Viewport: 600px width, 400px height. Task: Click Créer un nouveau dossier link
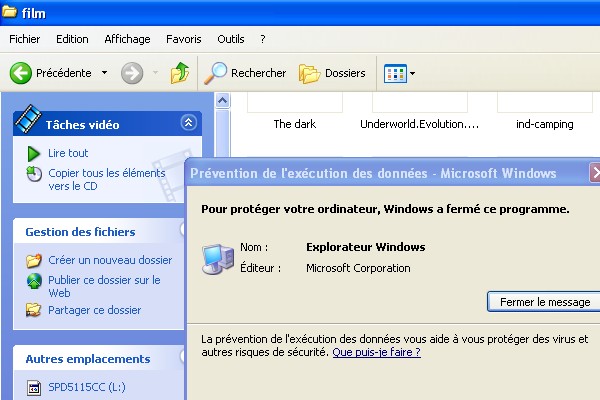click(x=110, y=260)
